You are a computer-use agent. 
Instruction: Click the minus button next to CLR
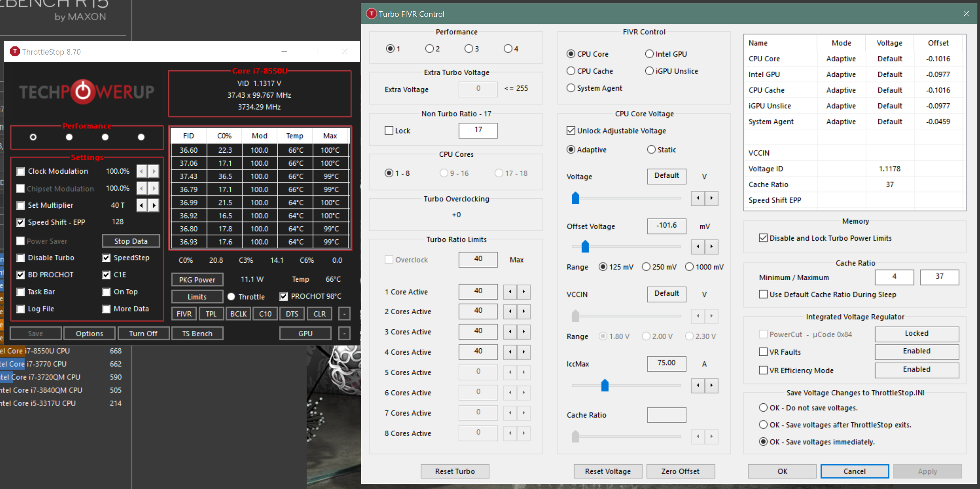pos(344,314)
